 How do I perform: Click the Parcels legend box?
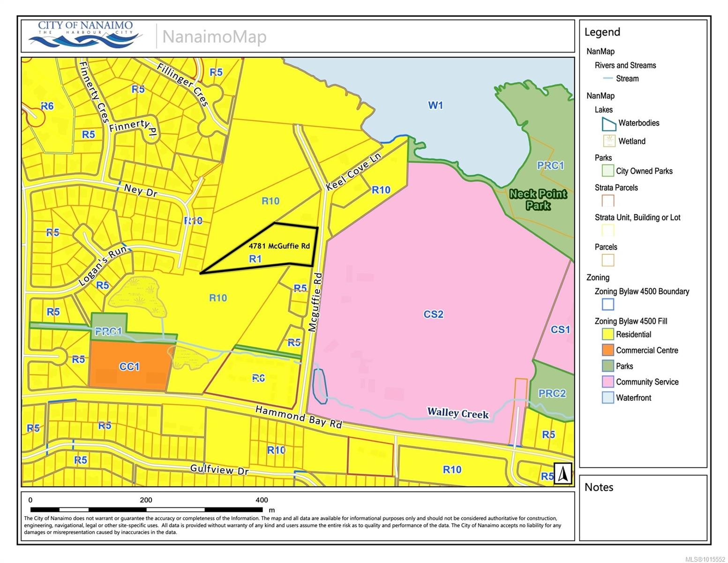point(608,260)
